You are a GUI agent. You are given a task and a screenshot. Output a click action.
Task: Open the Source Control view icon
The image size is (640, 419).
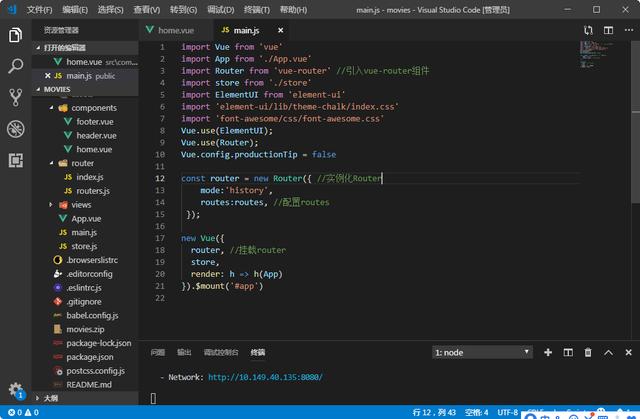click(x=15, y=98)
